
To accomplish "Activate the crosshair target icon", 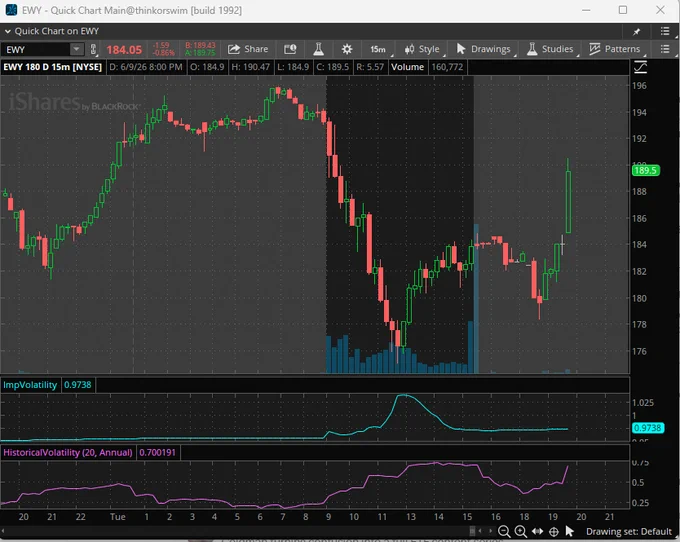I will point(554,532).
